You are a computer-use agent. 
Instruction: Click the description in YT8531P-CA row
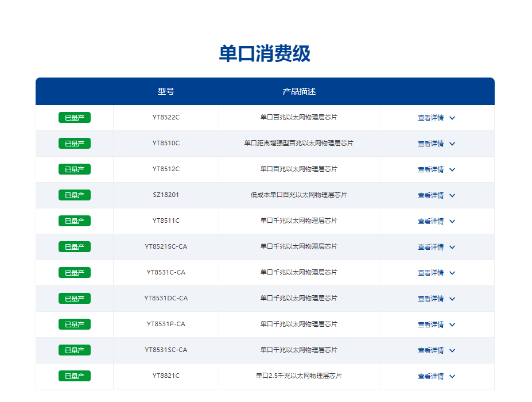coord(299,323)
